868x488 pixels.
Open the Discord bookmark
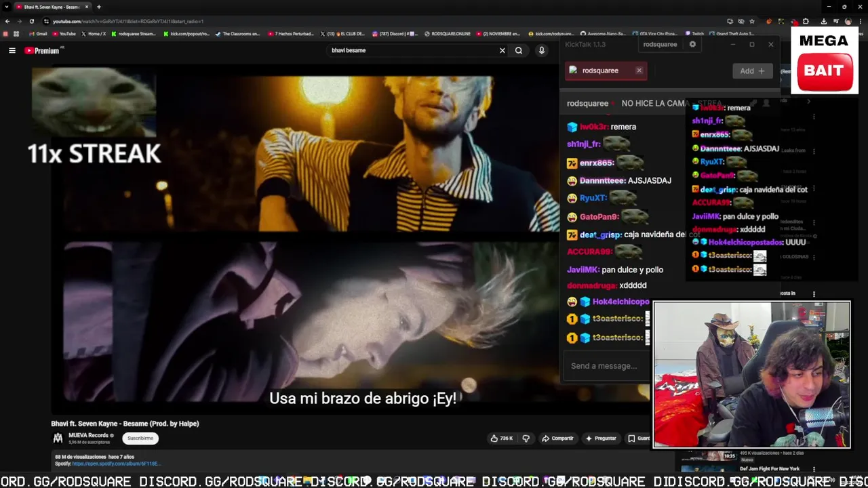(x=395, y=33)
